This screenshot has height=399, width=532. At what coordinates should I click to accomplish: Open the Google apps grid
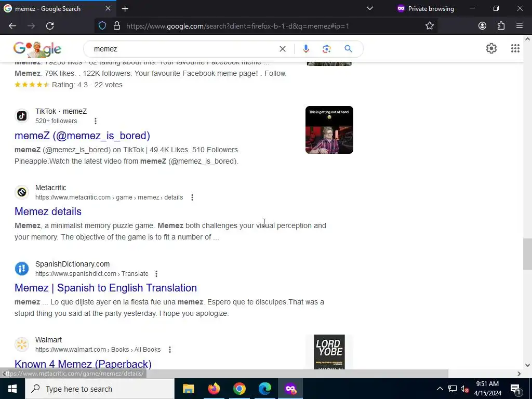pos(515,48)
